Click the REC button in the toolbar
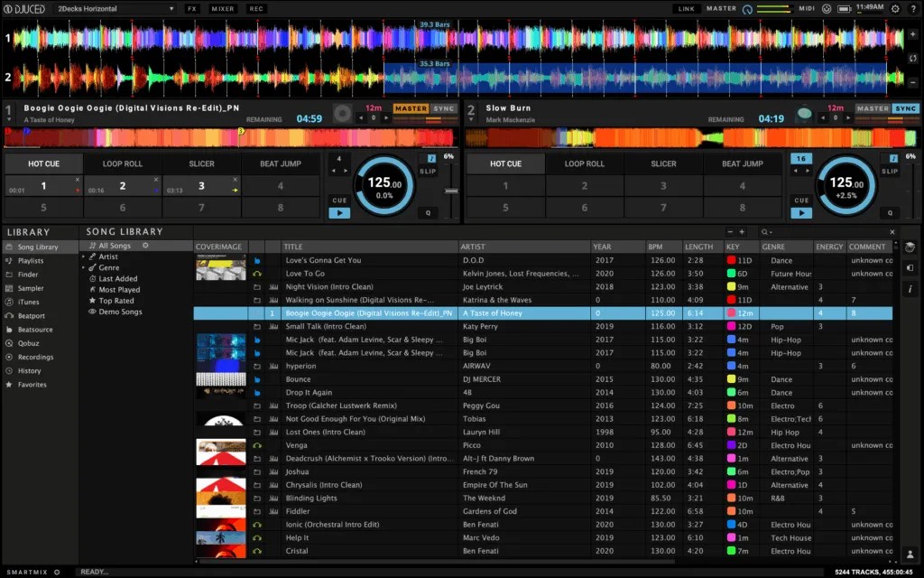The height and width of the screenshot is (578, 924). coord(255,8)
